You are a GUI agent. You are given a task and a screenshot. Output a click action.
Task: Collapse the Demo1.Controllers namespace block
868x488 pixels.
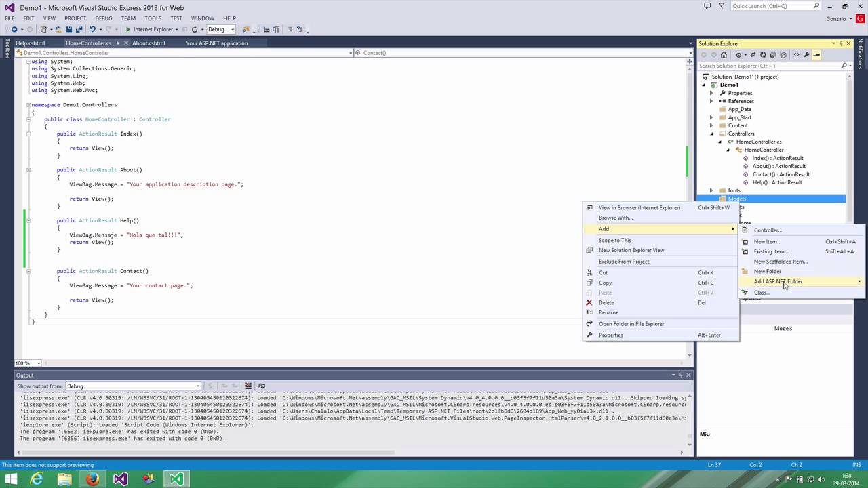(28, 105)
